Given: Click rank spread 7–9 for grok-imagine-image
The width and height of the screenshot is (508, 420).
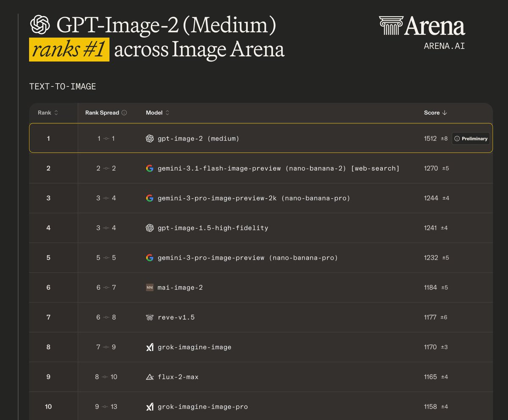Looking at the screenshot, I should 106,347.
